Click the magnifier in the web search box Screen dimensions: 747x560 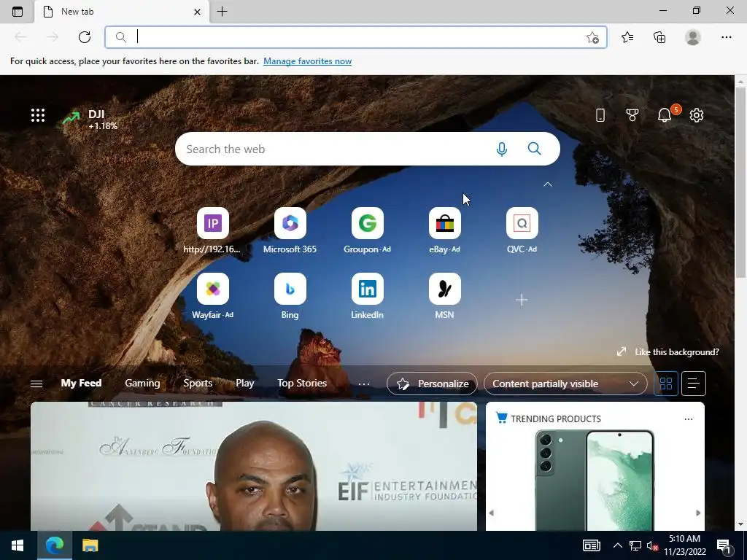pyautogui.click(x=535, y=149)
